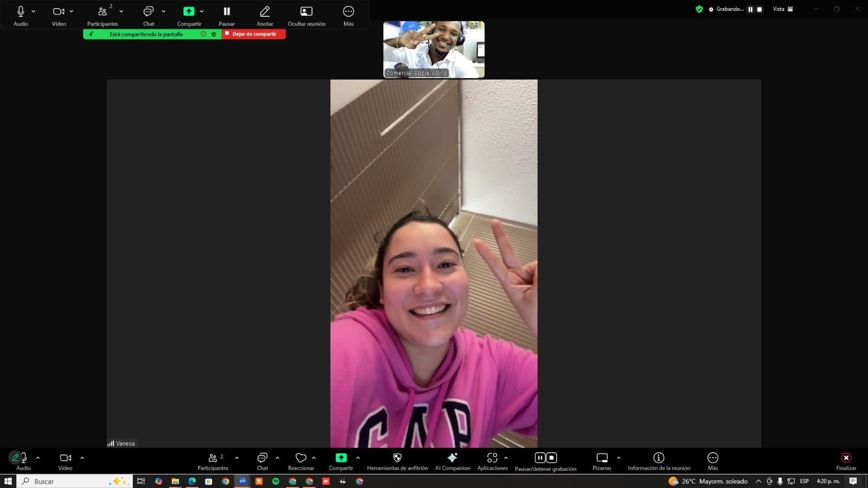Open Reaccionar heart icon
This screenshot has height=488, width=868.
pyautogui.click(x=301, y=458)
